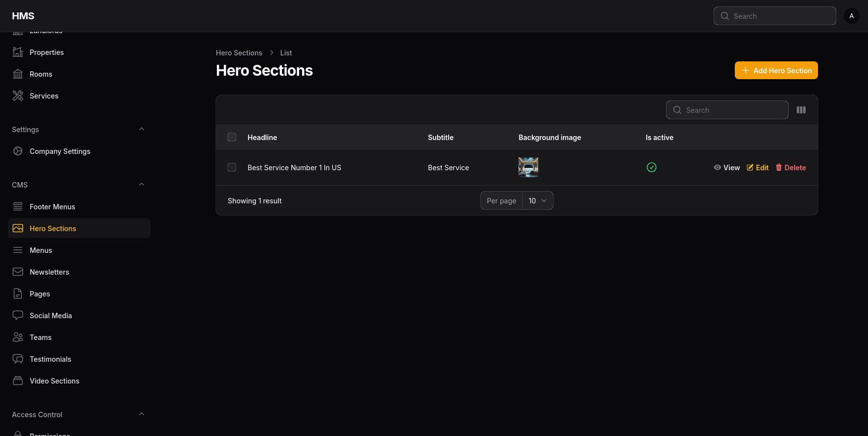The width and height of the screenshot is (868, 436).
Task: Open the background image thumbnail
Action: (528, 167)
